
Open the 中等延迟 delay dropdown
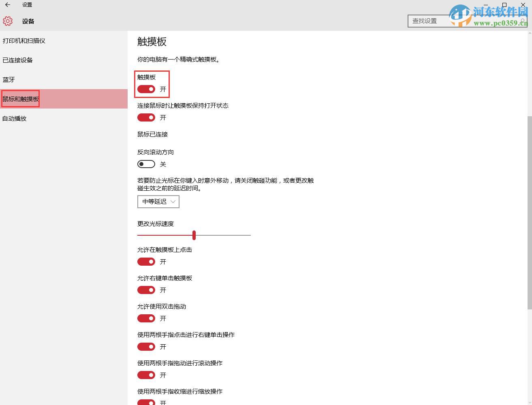tap(158, 201)
